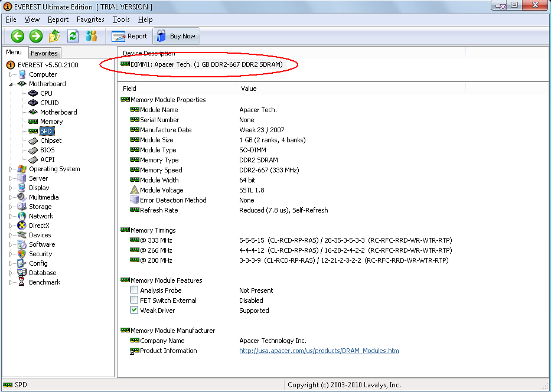Open the Report wizard button
This screenshot has width=551, height=392.
click(129, 36)
